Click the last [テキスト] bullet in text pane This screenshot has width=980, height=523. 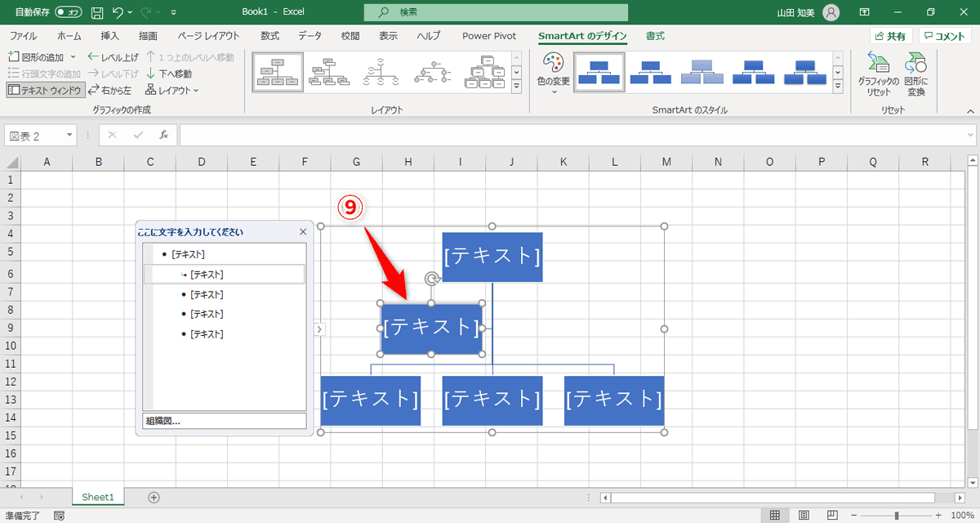[207, 334]
